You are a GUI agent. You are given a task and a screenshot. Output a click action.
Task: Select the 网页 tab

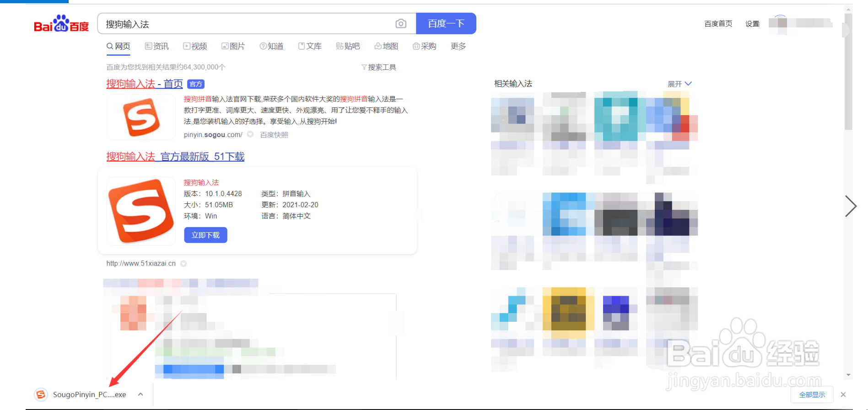[119, 46]
